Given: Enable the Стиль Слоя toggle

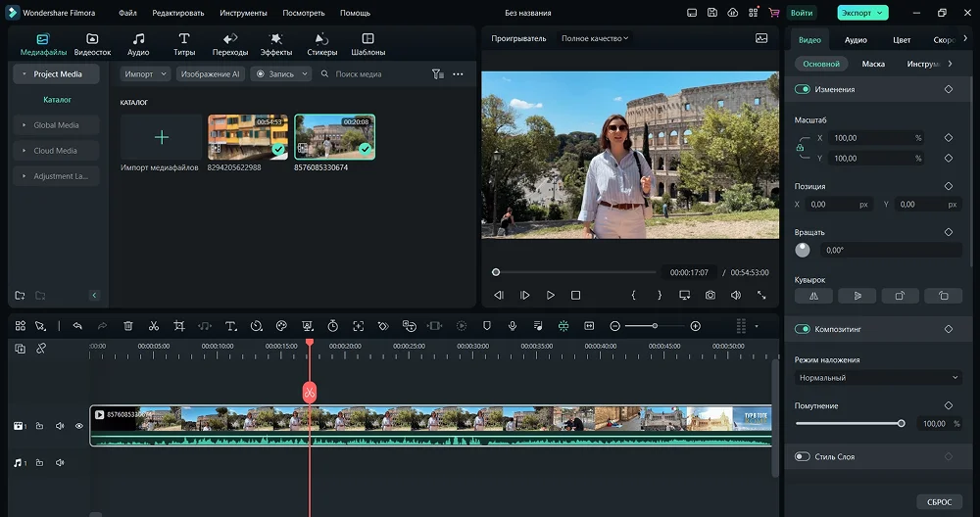Looking at the screenshot, I should tap(803, 456).
